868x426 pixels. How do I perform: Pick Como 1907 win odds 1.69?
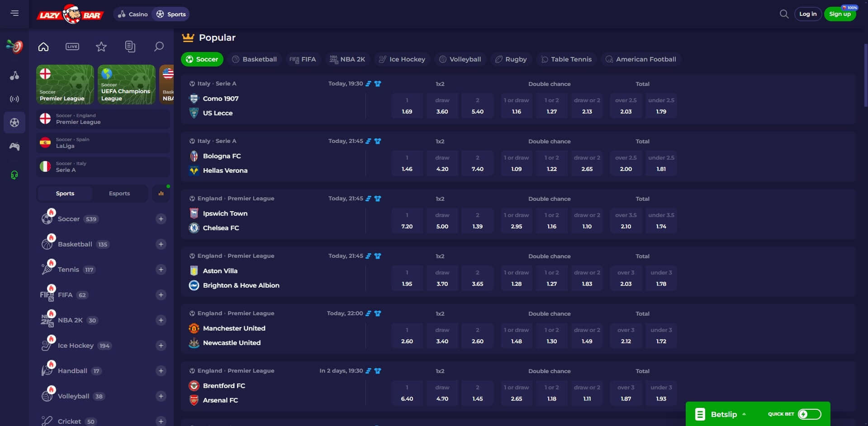pyautogui.click(x=407, y=106)
